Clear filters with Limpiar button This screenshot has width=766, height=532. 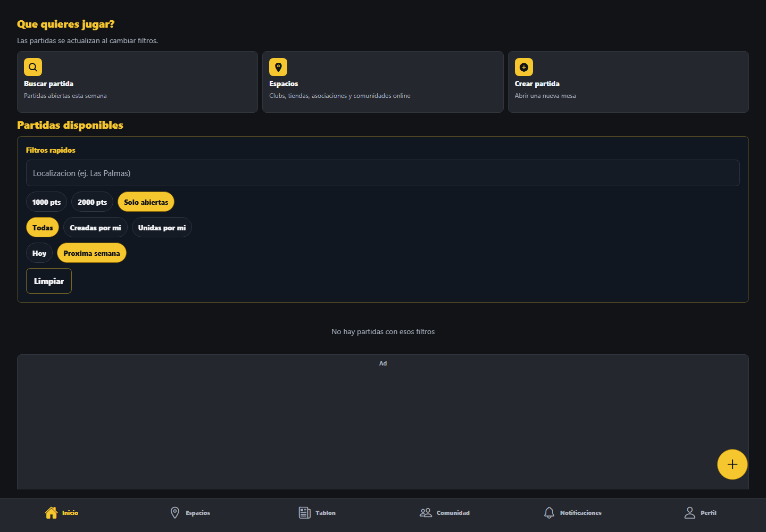click(x=49, y=281)
